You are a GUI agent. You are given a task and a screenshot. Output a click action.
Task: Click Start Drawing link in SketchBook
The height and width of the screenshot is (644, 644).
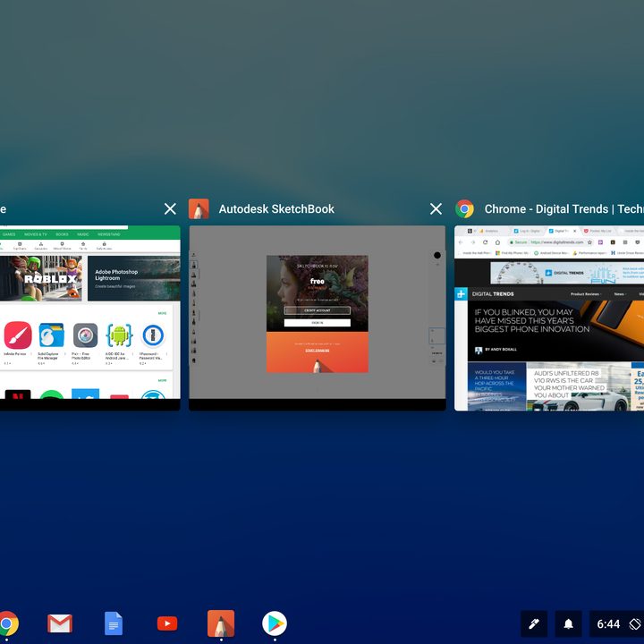pyautogui.click(x=317, y=351)
